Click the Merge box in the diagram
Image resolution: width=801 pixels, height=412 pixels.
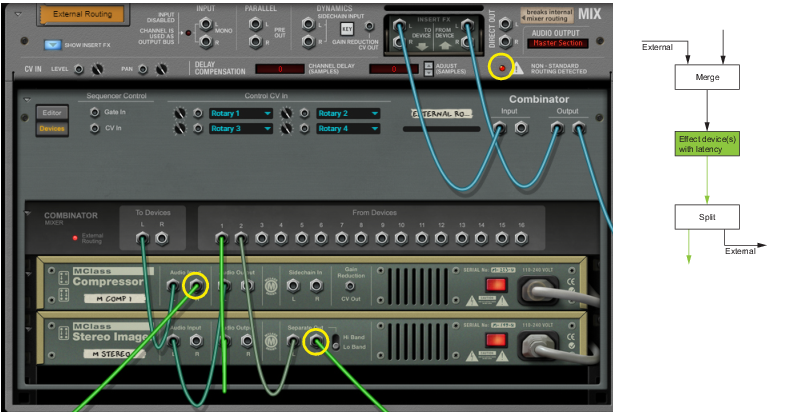pos(707,78)
